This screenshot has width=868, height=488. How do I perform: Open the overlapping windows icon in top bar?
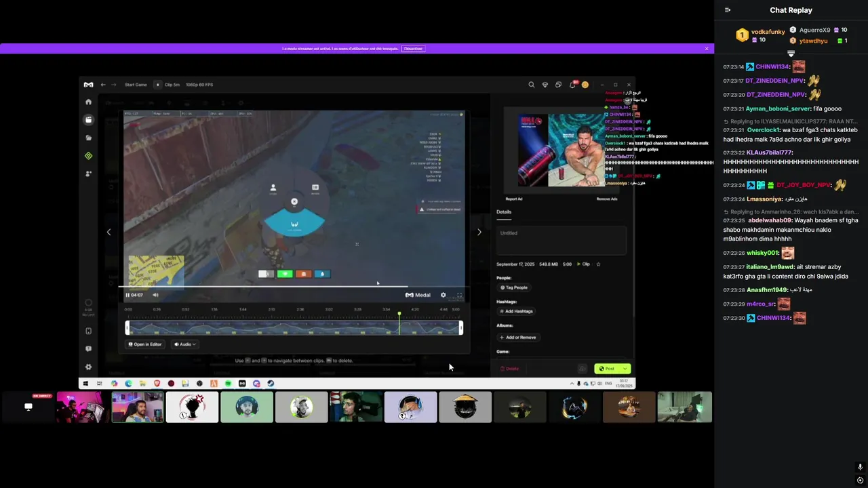tap(558, 85)
